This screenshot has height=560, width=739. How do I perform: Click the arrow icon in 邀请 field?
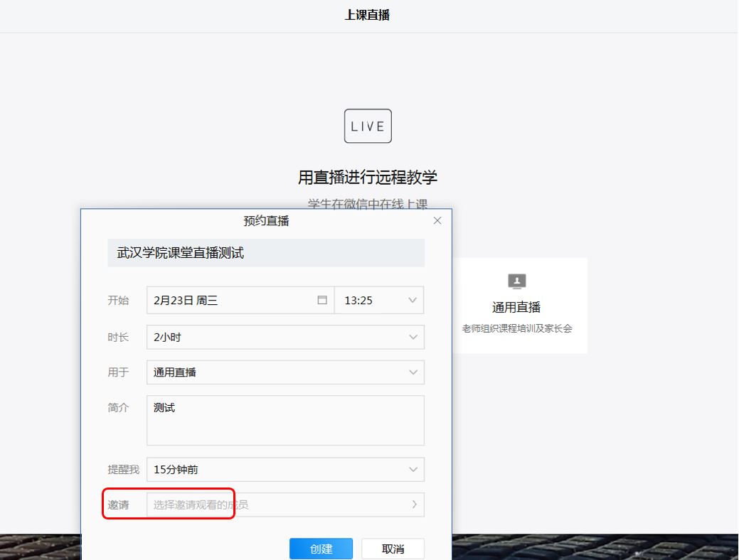click(414, 505)
